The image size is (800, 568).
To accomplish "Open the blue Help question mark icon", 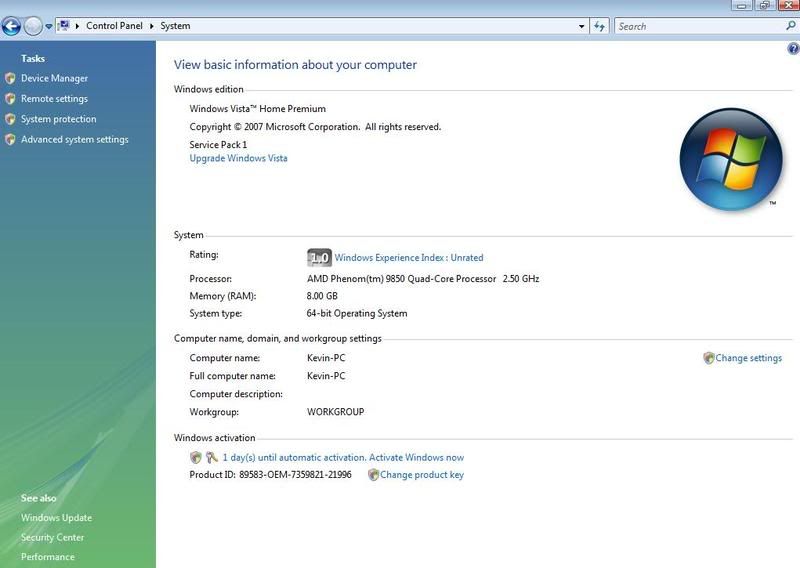I will point(793,49).
